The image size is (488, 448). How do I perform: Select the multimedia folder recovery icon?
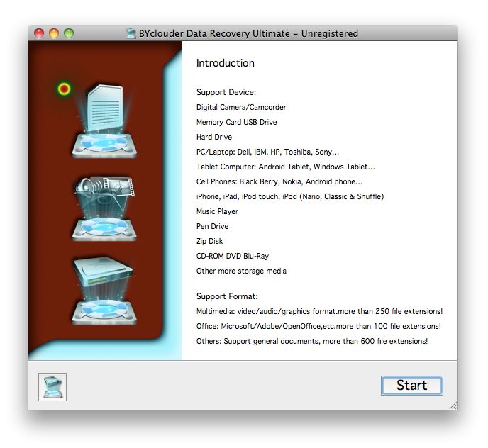click(104, 208)
